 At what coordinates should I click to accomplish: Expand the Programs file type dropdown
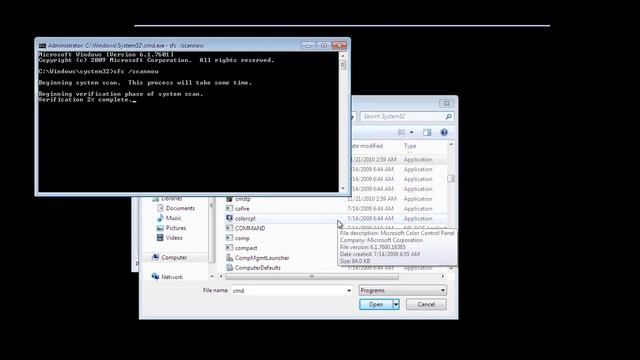point(443,290)
